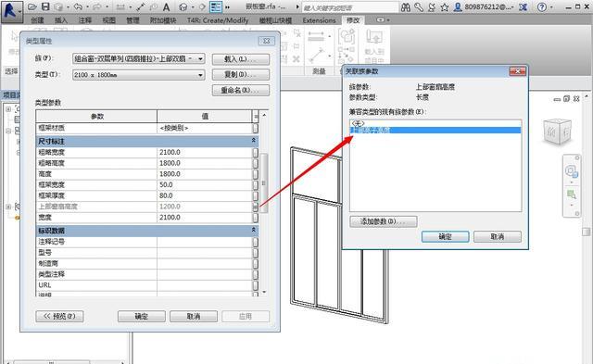
Task: Click the default 3D view house icon
Action: click(x=183, y=6)
